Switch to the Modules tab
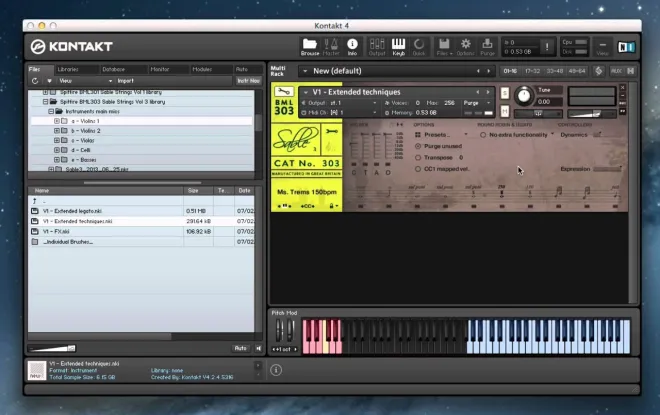660x415 pixels. click(202, 69)
